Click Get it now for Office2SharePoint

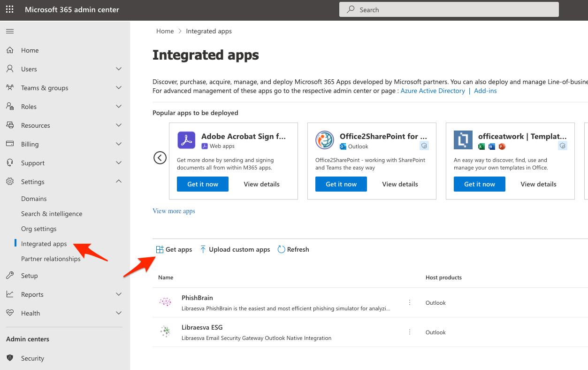(341, 184)
